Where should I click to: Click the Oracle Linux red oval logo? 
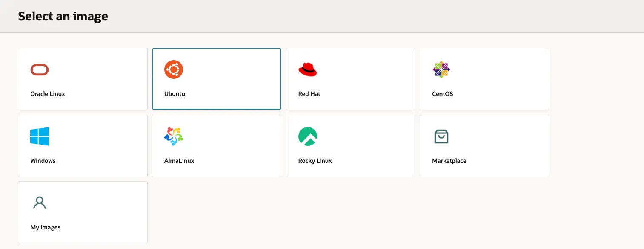(40, 69)
